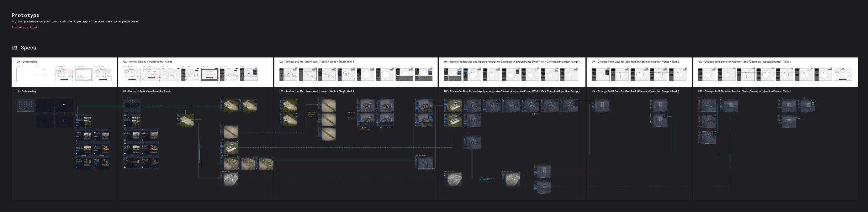868x212 pixels.
Task: Click Another Tank screen with white badge icon
Action: click(806, 105)
